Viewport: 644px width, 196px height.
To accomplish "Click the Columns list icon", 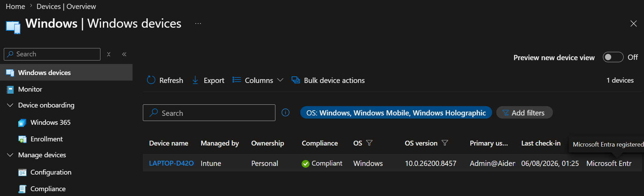I will click(x=236, y=80).
